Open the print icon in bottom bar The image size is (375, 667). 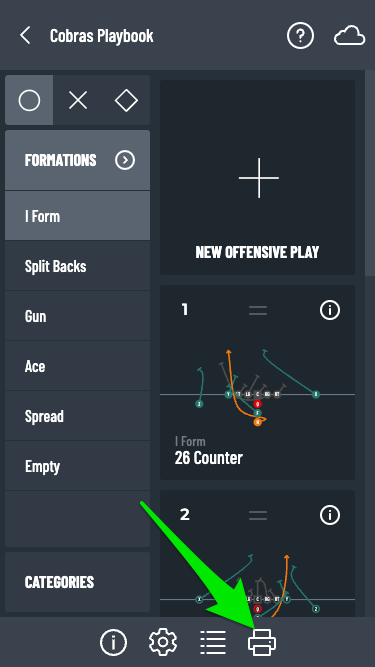coord(262,642)
